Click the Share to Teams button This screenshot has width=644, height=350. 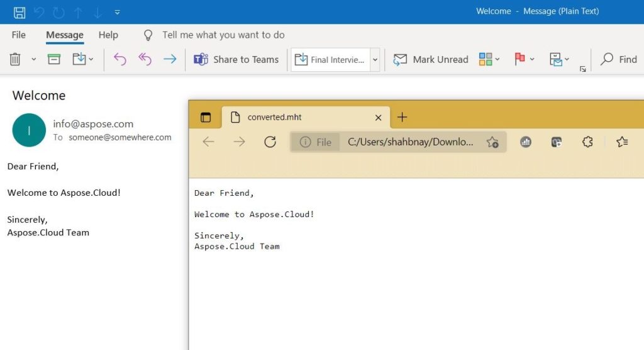click(x=236, y=59)
